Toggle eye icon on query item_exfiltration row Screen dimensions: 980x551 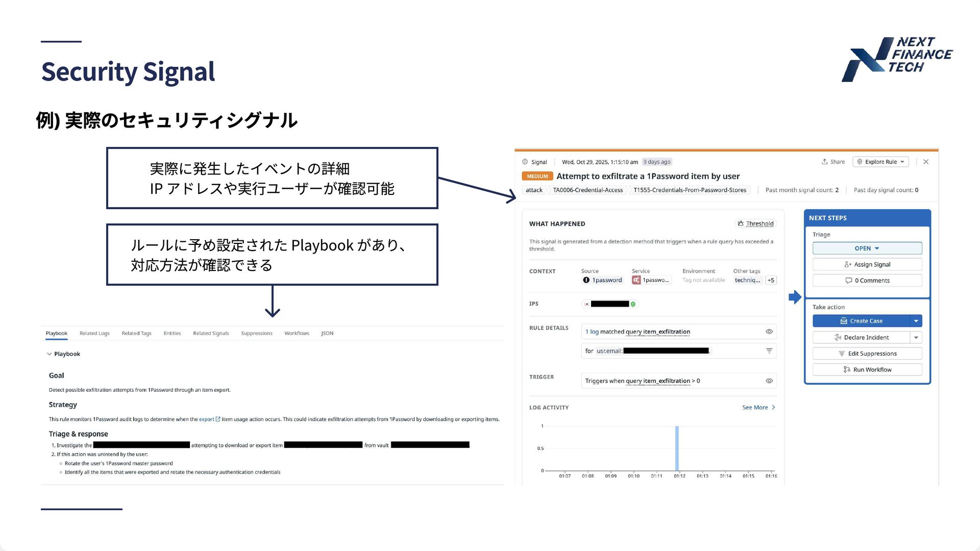(769, 332)
